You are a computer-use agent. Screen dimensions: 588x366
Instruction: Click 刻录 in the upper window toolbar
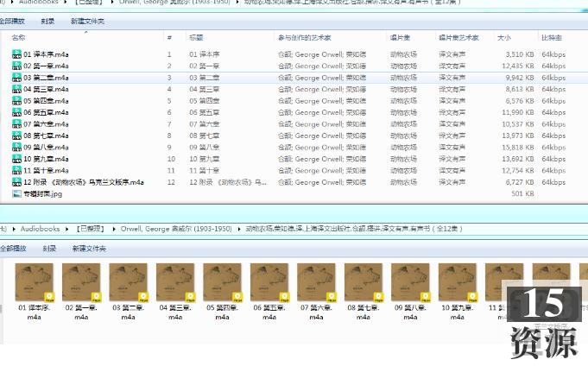coord(47,21)
